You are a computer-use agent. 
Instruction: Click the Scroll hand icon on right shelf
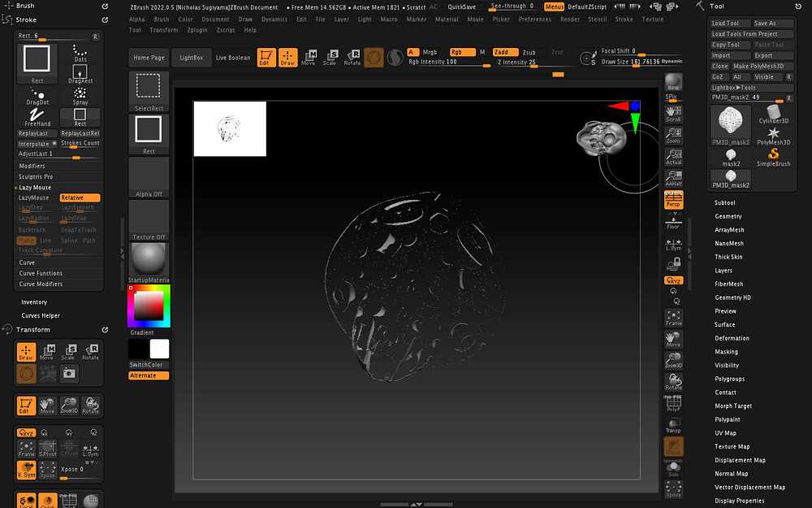pos(673,114)
